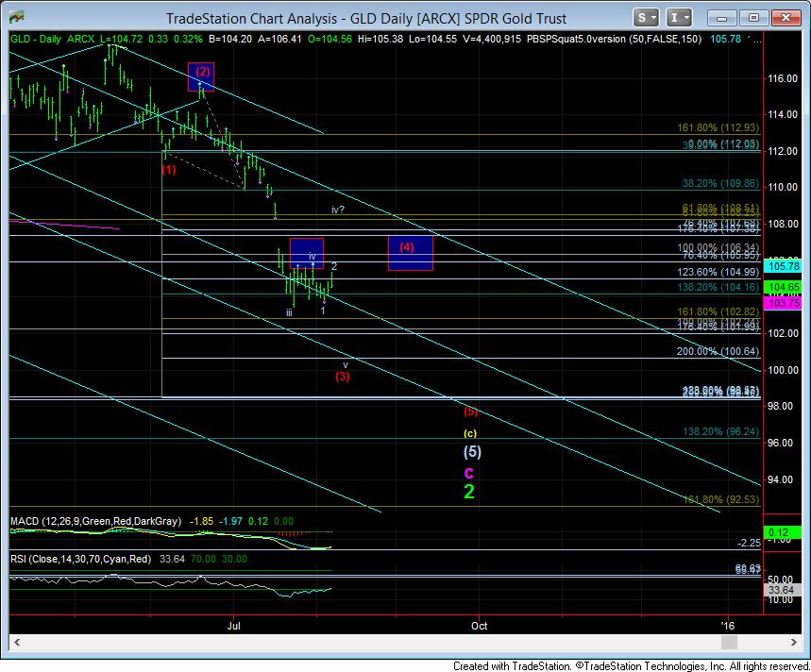
Task: Click the GLD - Daily symbol label
Action: [x=36, y=38]
